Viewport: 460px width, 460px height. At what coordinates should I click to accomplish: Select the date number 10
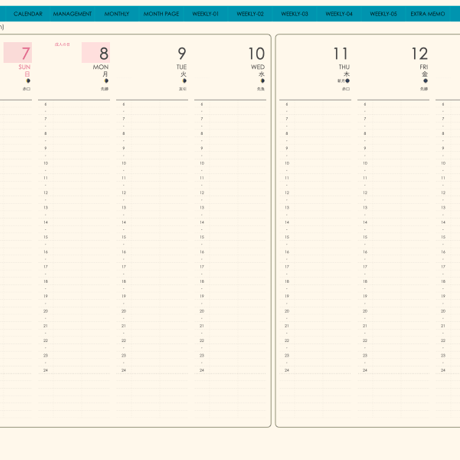click(257, 53)
